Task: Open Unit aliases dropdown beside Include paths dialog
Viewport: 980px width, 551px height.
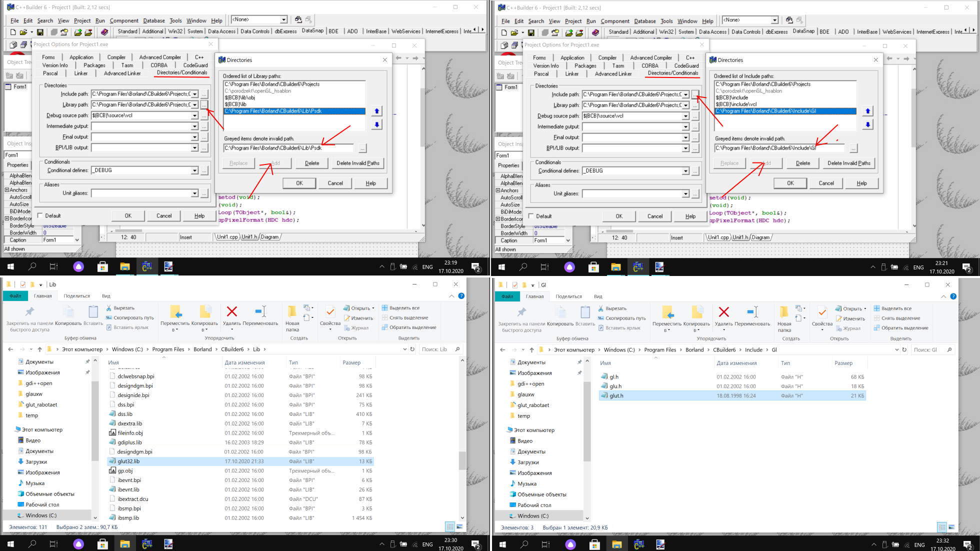Action: point(685,194)
